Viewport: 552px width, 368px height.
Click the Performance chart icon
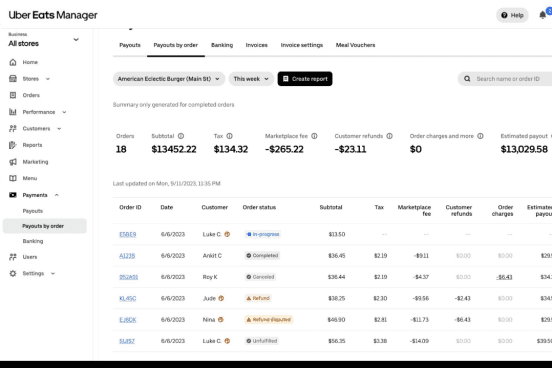(x=13, y=112)
